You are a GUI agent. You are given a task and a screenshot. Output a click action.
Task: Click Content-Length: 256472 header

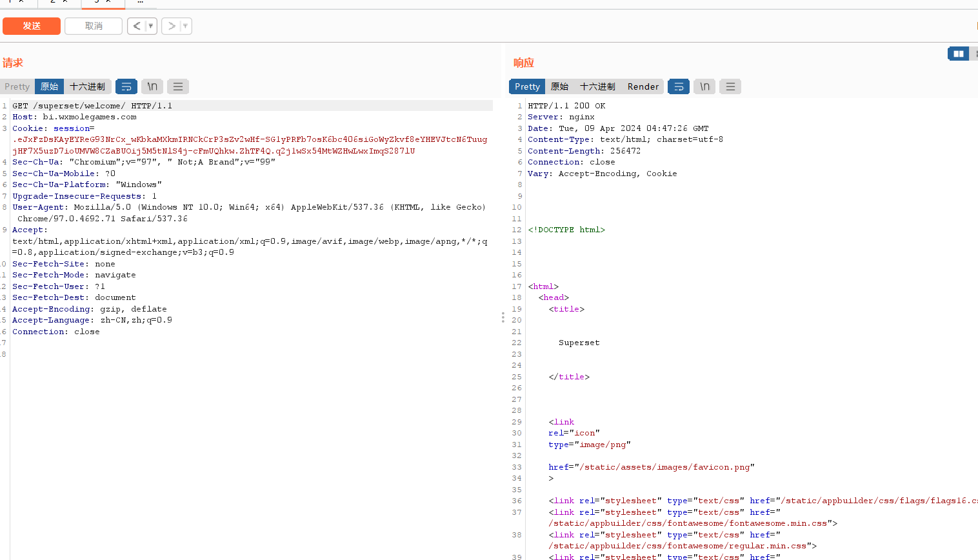[584, 151]
